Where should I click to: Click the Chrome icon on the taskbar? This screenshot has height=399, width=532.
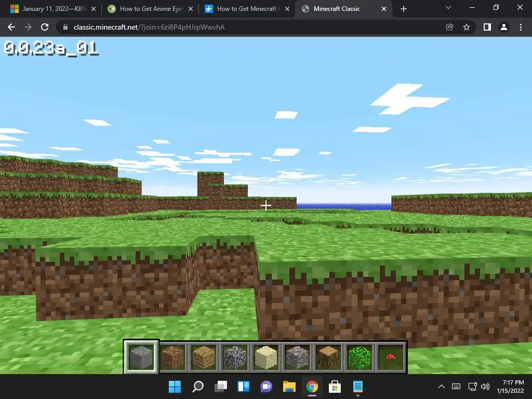click(312, 387)
